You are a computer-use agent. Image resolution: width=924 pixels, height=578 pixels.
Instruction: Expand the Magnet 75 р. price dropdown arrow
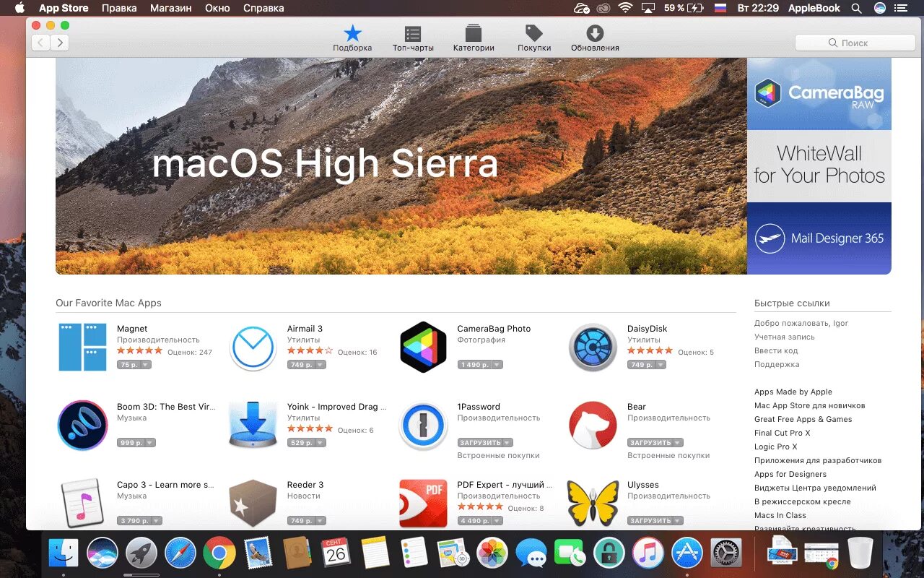[146, 365]
